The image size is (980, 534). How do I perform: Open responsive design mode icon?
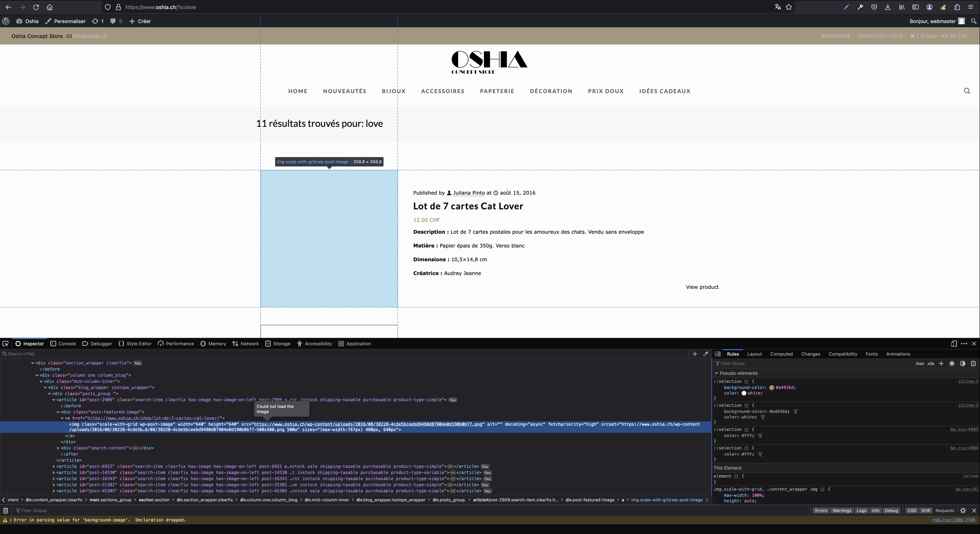click(954, 343)
